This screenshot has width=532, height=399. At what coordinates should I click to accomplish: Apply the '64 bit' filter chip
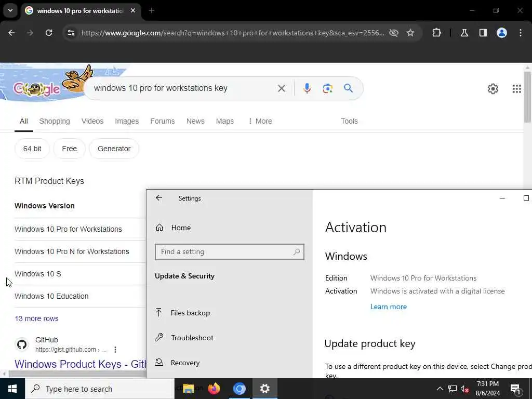32,149
